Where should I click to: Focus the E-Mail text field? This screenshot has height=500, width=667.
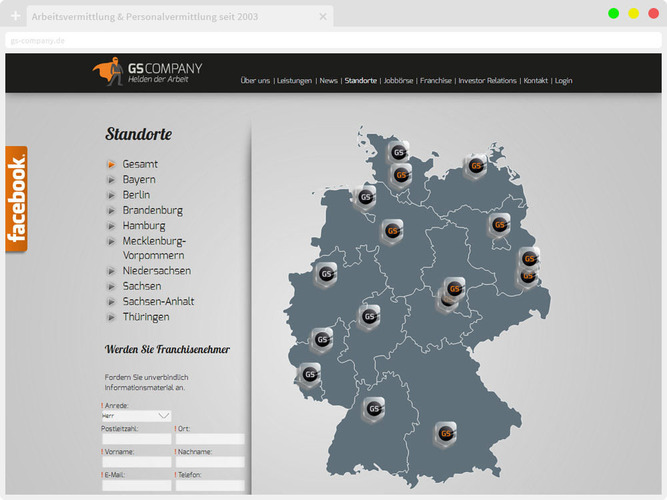(136, 486)
